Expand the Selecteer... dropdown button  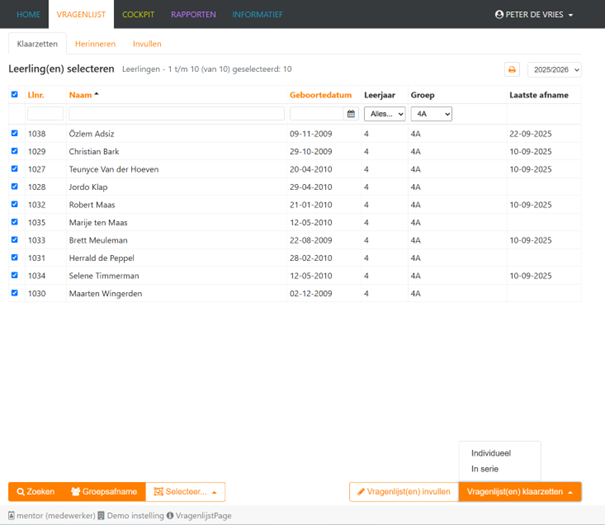(185, 492)
